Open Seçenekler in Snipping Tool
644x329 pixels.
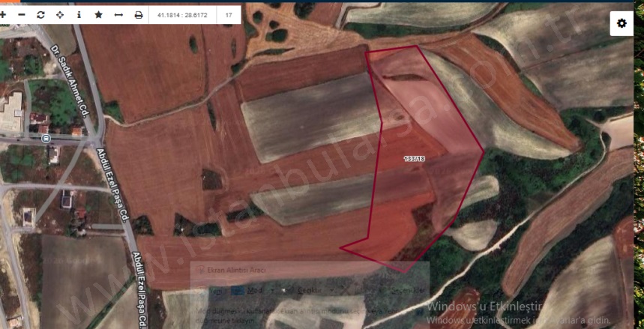coord(407,290)
